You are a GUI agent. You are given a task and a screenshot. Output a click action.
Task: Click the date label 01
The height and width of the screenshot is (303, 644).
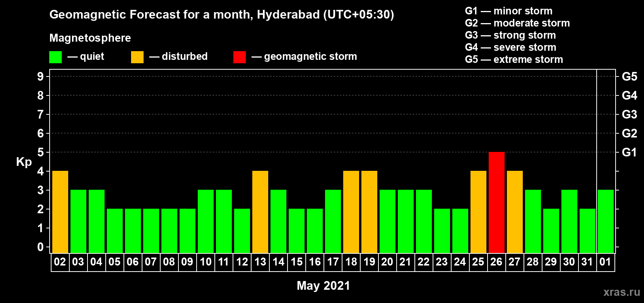(x=605, y=262)
